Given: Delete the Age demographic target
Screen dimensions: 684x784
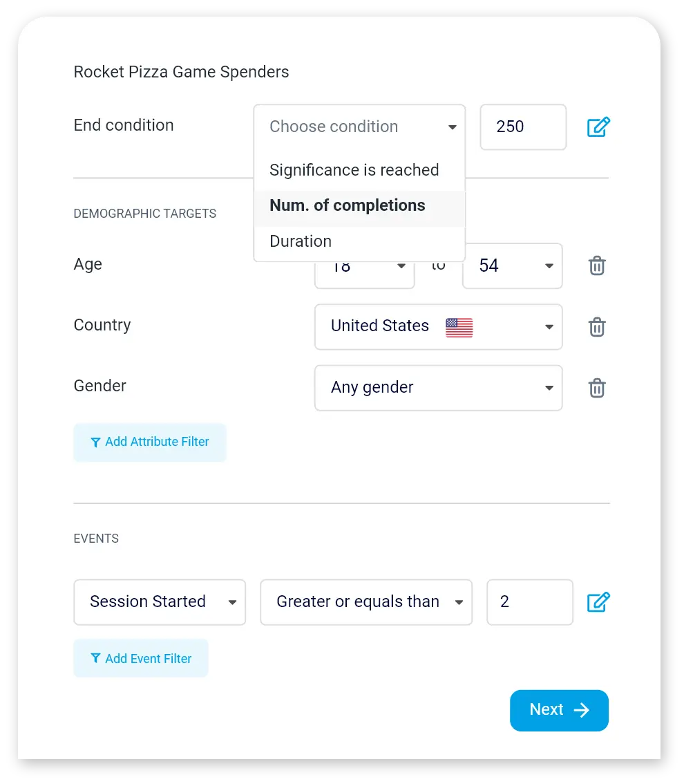Looking at the screenshot, I should [x=597, y=265].
